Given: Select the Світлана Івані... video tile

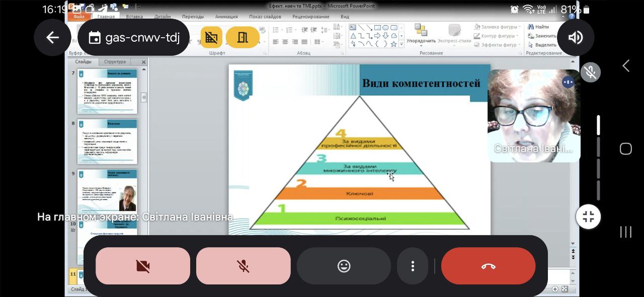Looking at the screenshot, I should pyautogui.click(x=534, y=116).
